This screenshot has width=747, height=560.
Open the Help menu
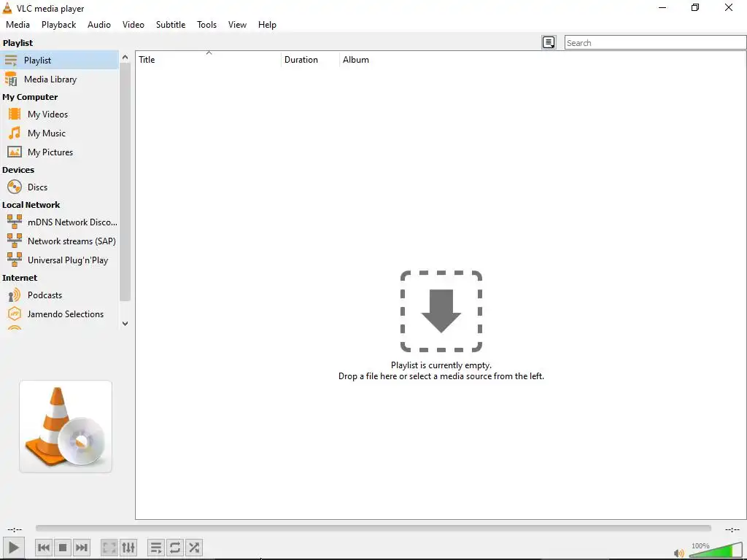coord(267,25)
